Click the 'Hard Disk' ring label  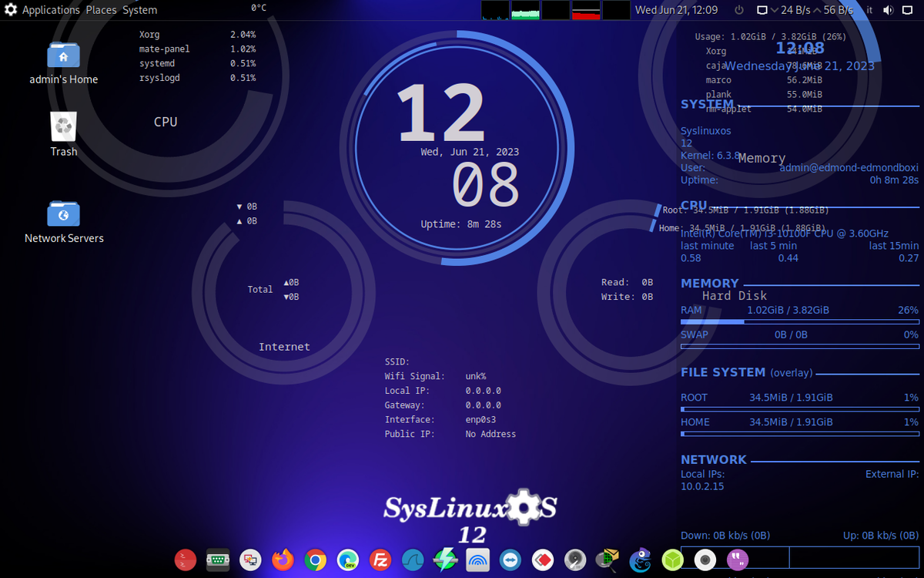click(735, 296)
